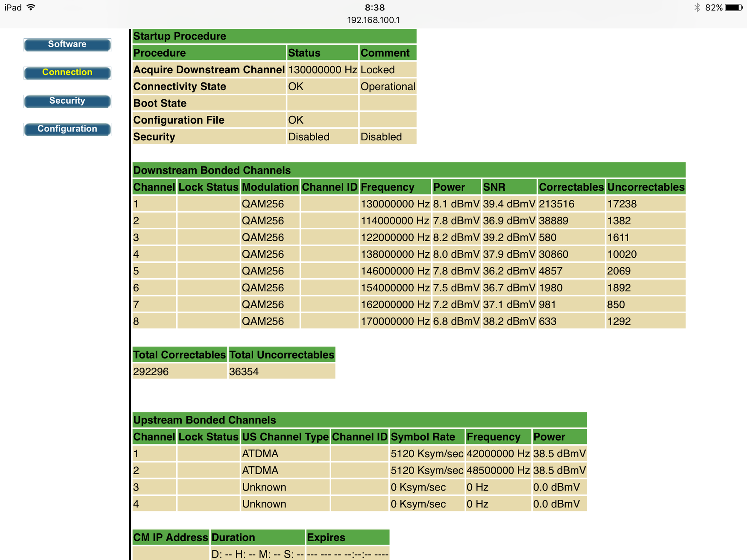Click total correctables value 292296
Viewport: 747px width, 560px height.
click(180, 371)
